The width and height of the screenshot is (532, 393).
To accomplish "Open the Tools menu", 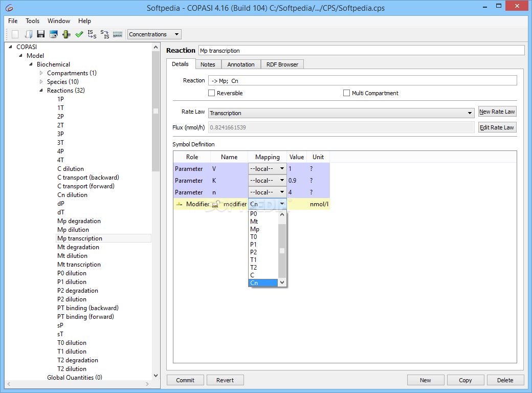I will tap(33, 21).
